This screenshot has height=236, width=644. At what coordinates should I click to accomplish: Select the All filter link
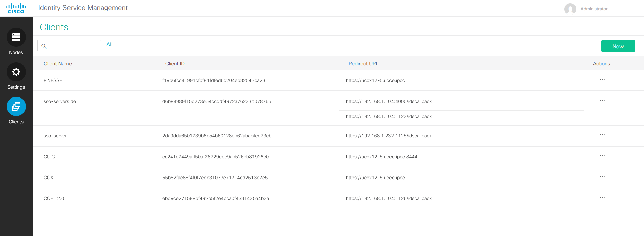pyautogui.click(x=109, y=45)
